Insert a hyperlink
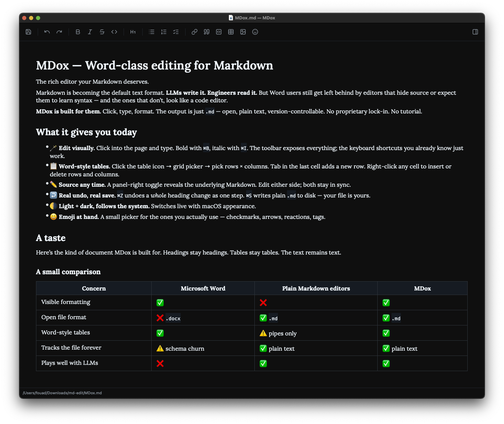This screenshot has width=504, height=424. pos(195,32)
